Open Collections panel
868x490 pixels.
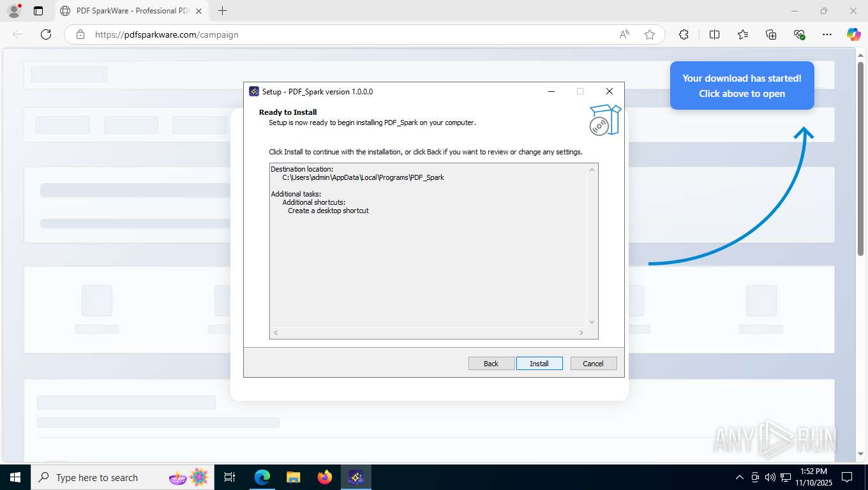click(771, 34)
